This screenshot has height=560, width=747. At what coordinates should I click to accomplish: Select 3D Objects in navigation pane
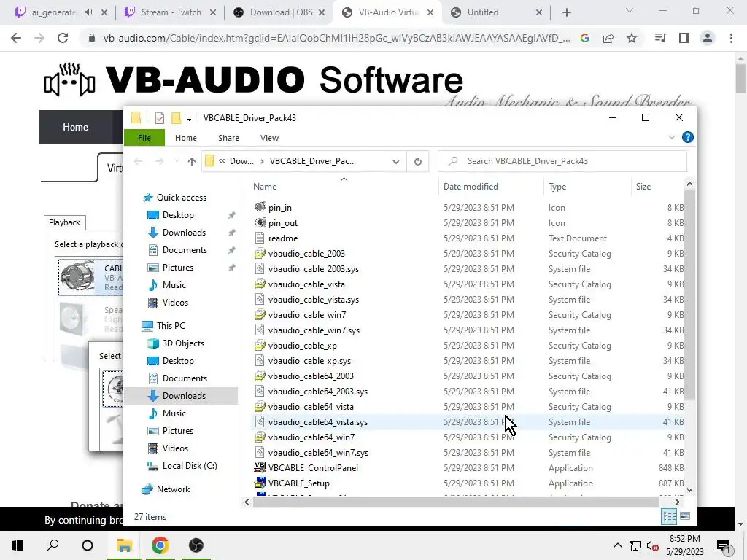pos(183,343)
